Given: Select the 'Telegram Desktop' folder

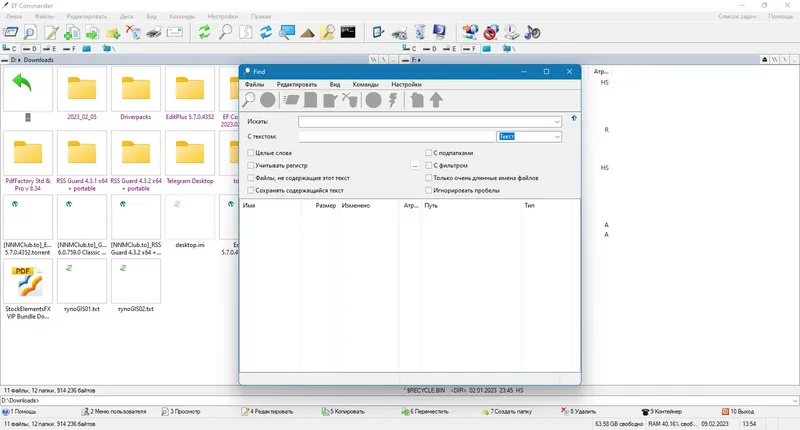Looking at the screenshot, I should coord(190,158).
